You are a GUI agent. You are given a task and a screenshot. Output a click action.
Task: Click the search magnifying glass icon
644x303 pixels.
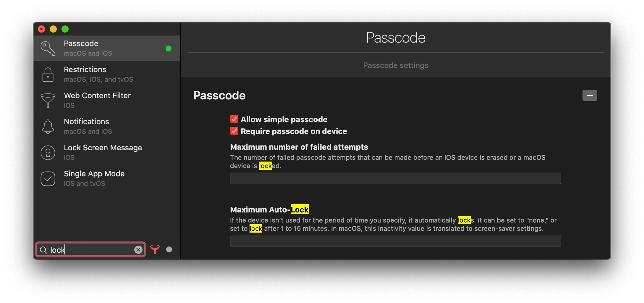click(43, 250)
